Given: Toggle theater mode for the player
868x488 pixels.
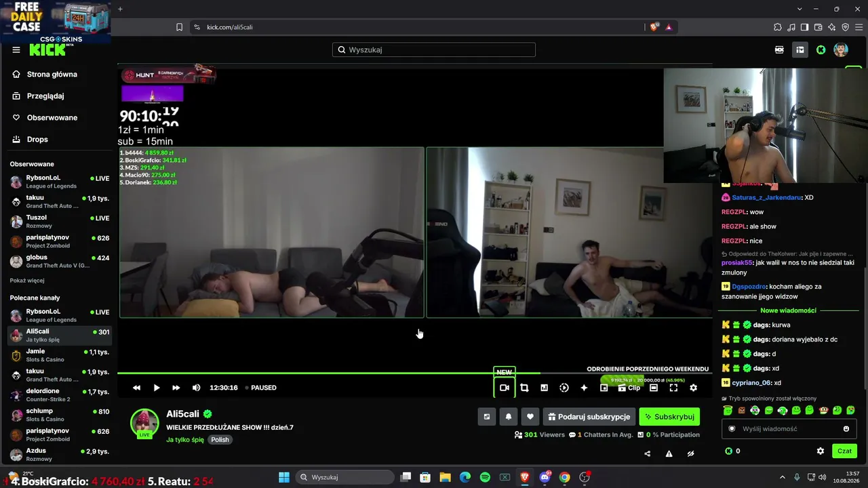Looking at the screenshot, I should pos(654,388).
